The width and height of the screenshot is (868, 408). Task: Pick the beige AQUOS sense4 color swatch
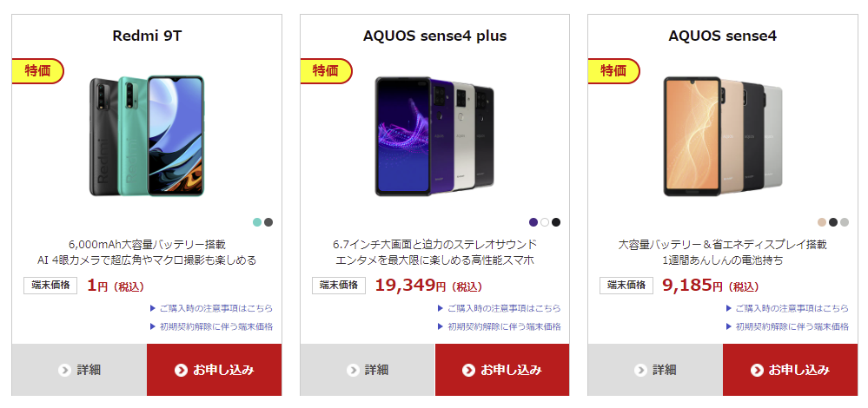pos(821,222)
